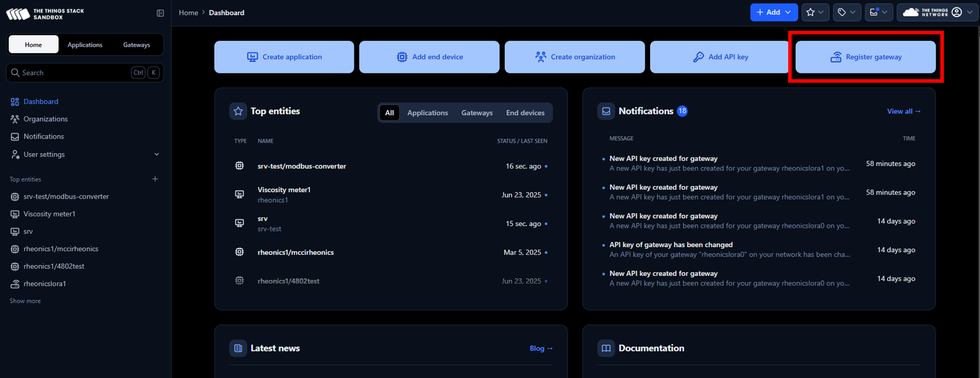Click device icon beside rheonics1/mccirheonics table row
Screen dimensions: 980x378
(240, 252)
